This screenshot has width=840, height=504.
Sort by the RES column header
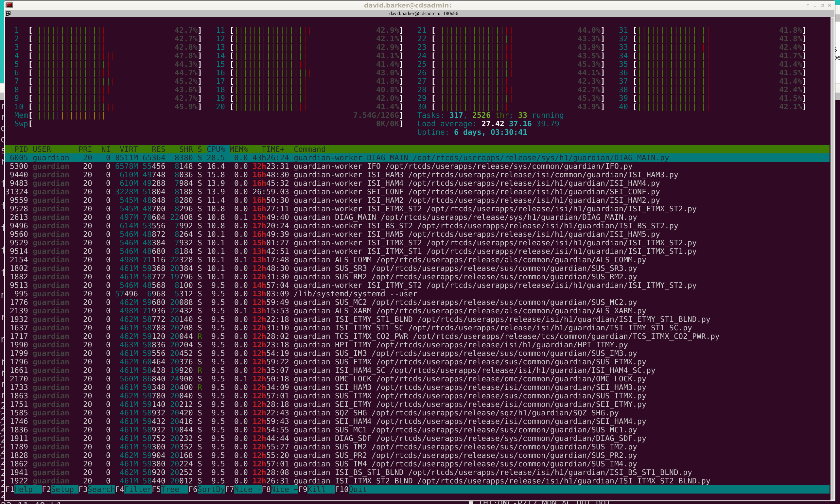[x=158, y=149]
